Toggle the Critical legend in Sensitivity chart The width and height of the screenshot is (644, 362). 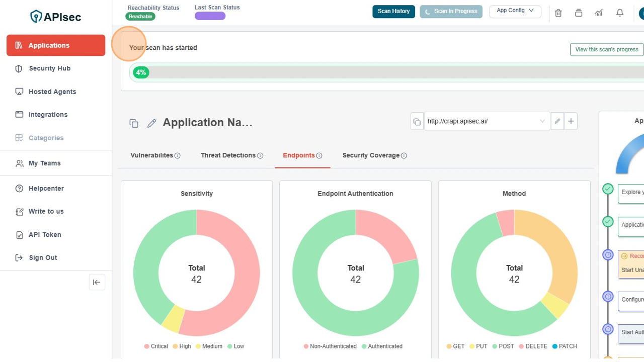[156, 346]
